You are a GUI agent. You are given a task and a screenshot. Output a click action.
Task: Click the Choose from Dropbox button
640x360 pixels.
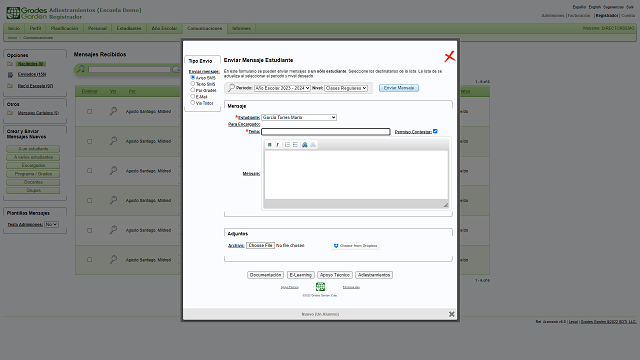(x=356, y=246)
